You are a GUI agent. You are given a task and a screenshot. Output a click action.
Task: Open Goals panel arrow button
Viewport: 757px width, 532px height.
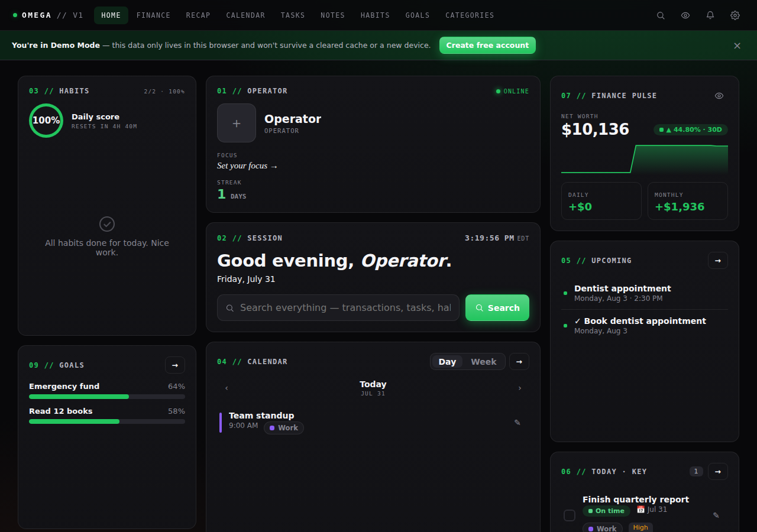pos(175,365)
